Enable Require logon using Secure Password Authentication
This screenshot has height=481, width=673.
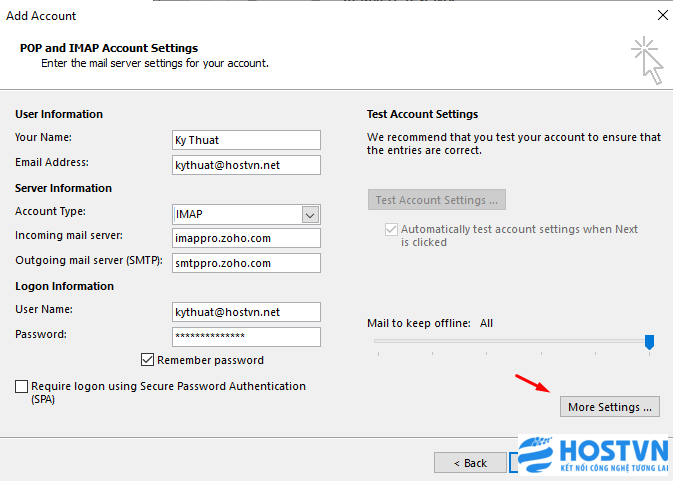[21, 386]
